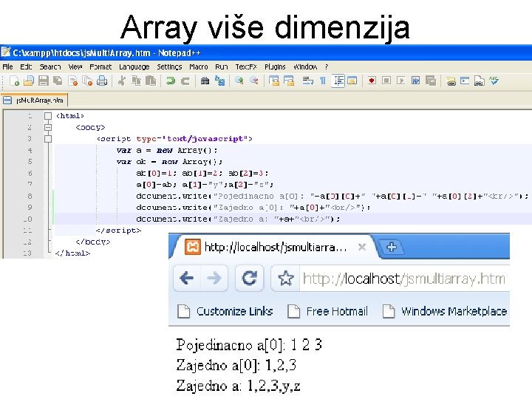Click the Stop Recording macro icon
The height and width of the screenshot is (399, 532).
pos(386,81)
